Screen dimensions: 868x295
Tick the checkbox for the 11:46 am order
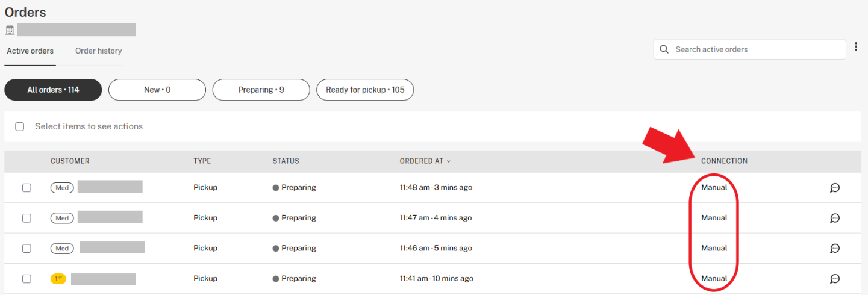click(x=27, y=248)
